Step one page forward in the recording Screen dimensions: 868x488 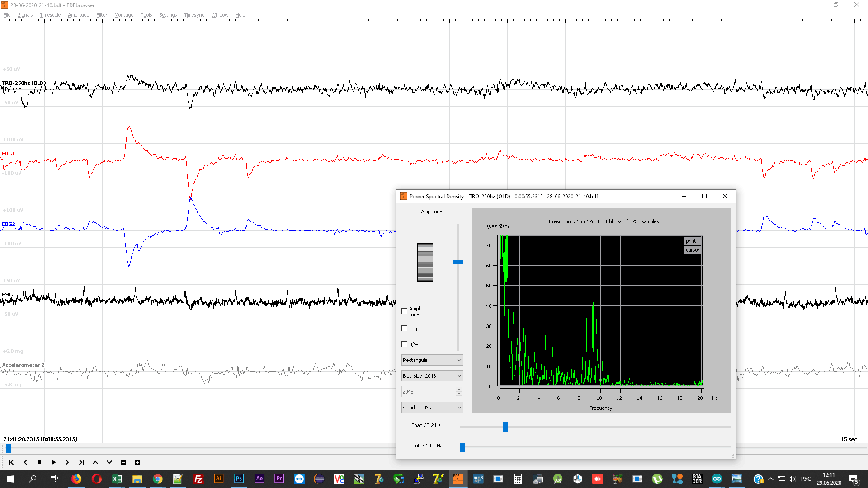coord(67,462)
